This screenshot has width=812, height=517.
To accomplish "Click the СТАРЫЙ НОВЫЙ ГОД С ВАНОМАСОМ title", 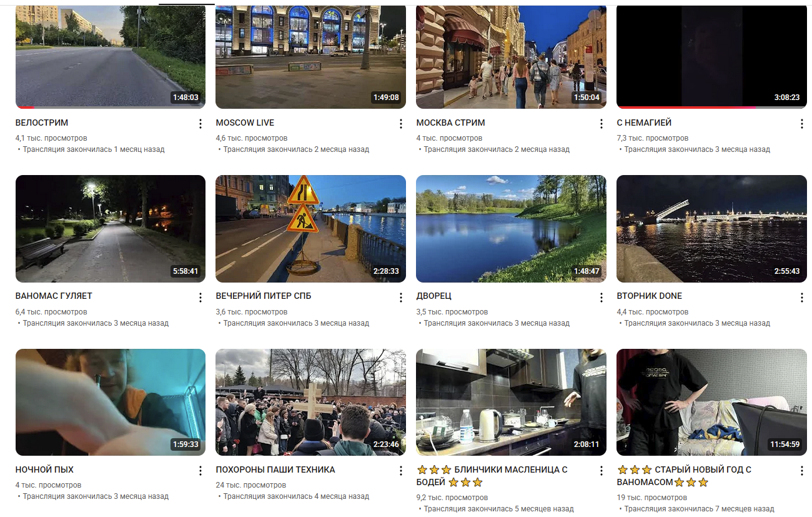I will [x=684, y=476].
